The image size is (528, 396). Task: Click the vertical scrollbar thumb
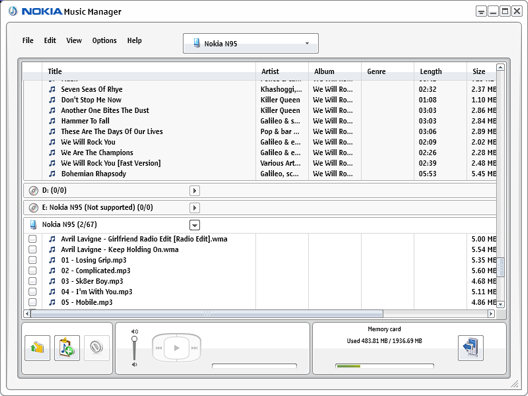(501, 267)
